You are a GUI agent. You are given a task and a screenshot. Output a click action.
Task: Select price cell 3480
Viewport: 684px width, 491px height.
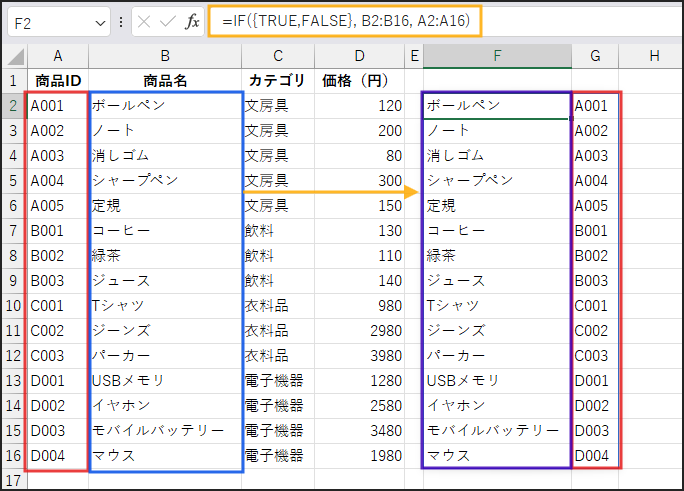[x=359, y=431]
